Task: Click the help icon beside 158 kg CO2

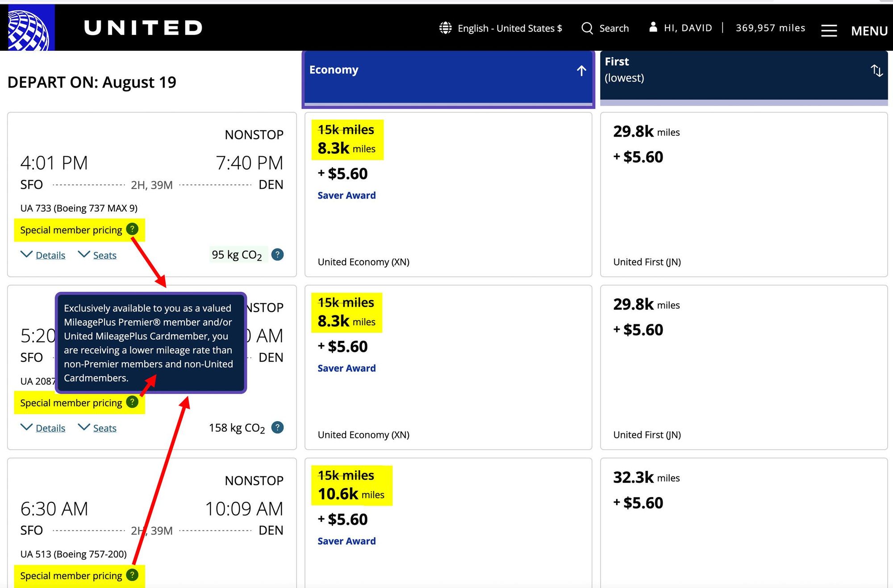Action: point(277,427)
